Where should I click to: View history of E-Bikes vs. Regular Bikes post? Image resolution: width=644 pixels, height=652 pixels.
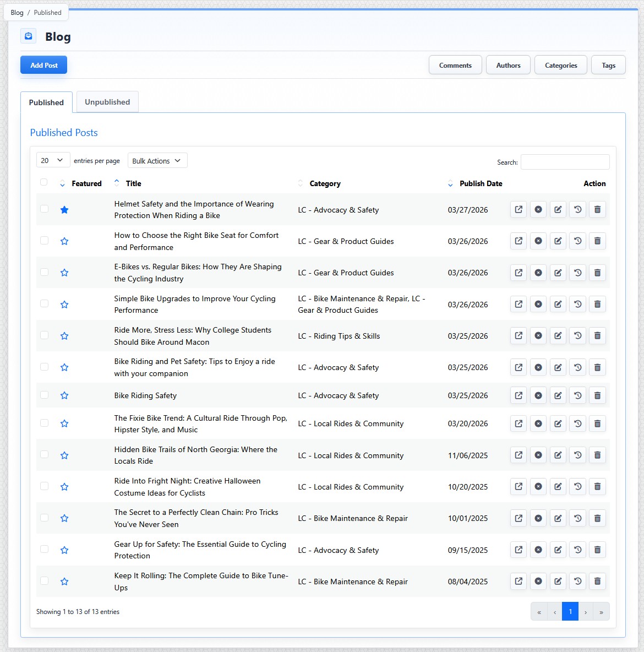point(578,273)
